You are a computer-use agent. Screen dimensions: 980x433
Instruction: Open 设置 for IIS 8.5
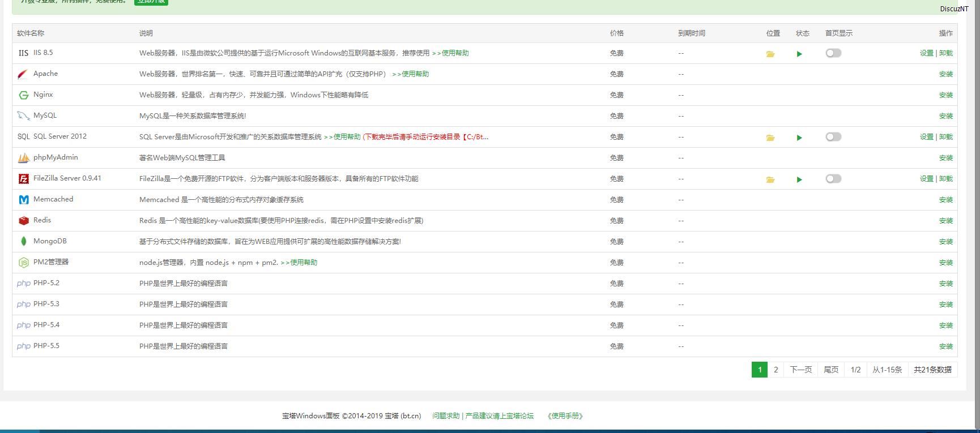926,53
